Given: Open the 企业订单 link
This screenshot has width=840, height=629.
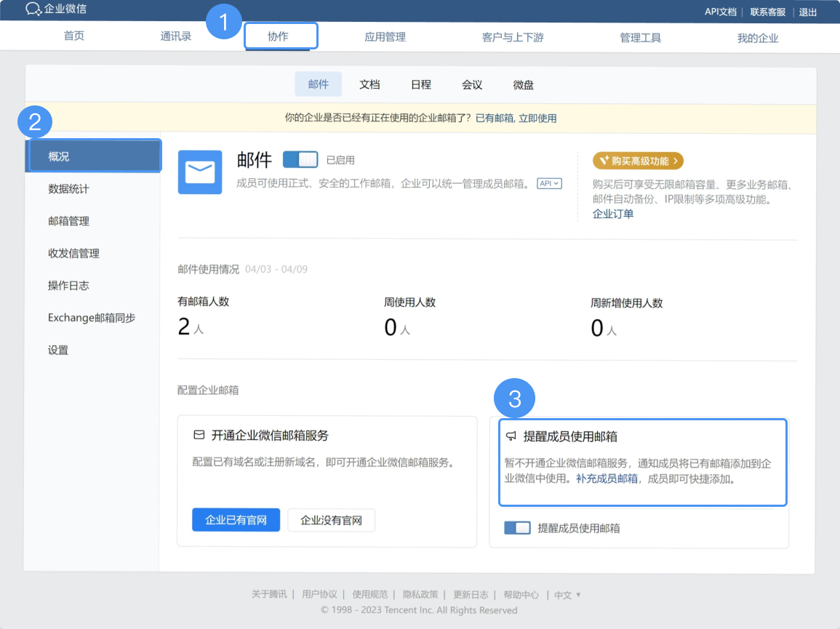Looking at the screenshot, I should [613, 214].
